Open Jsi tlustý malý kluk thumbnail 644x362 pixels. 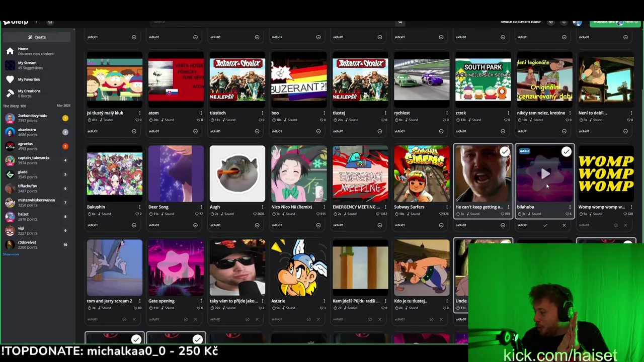click(x=115, y=79)
